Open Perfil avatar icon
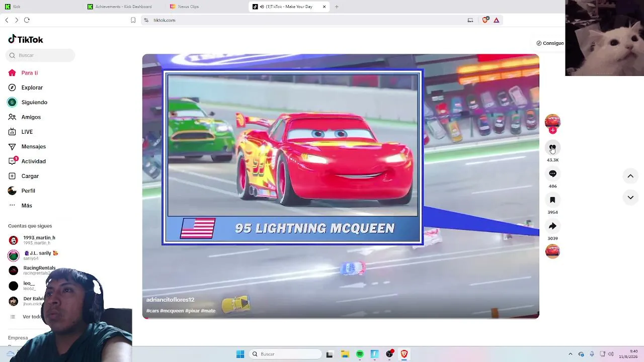The image size is (644, 362). point(12,191)
